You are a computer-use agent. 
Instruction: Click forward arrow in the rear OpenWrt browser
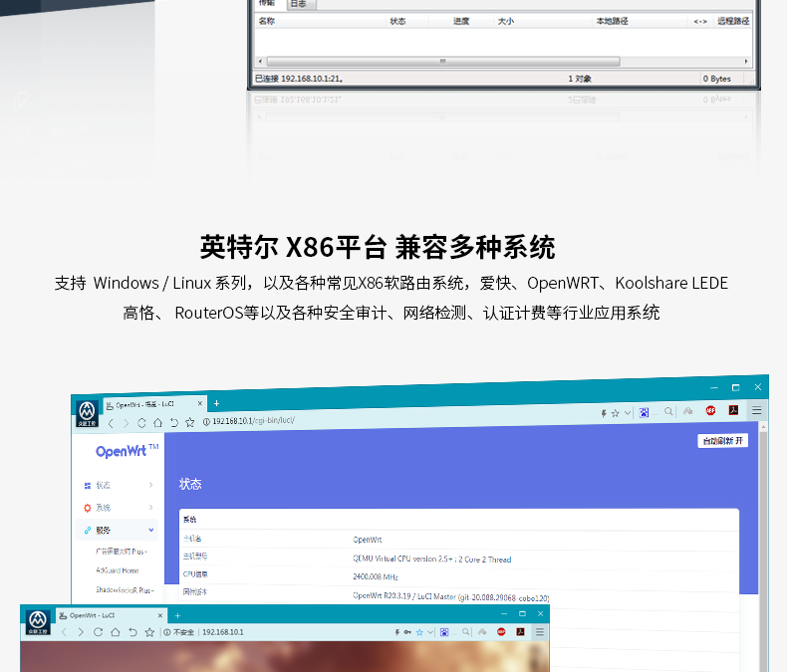coord(126,424)
